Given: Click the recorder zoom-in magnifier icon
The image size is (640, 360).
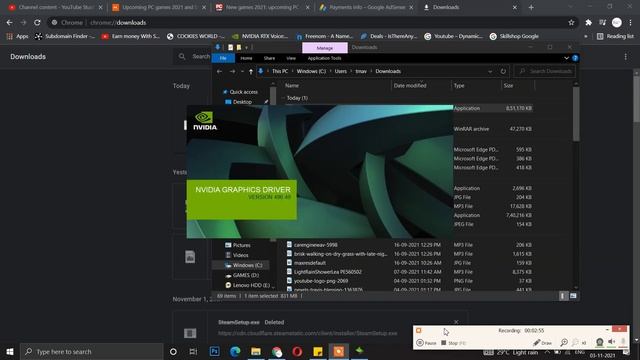Looking at the screenshot, I should [564, 342].
